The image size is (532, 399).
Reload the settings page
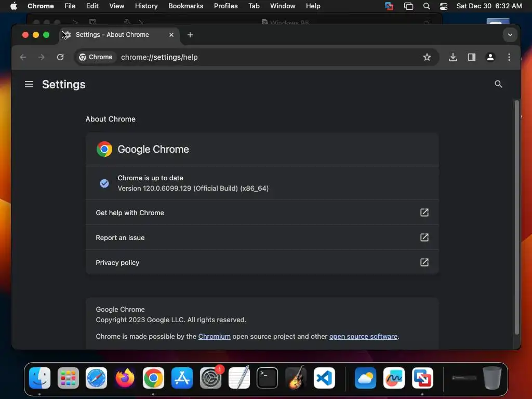coord(60,57)
